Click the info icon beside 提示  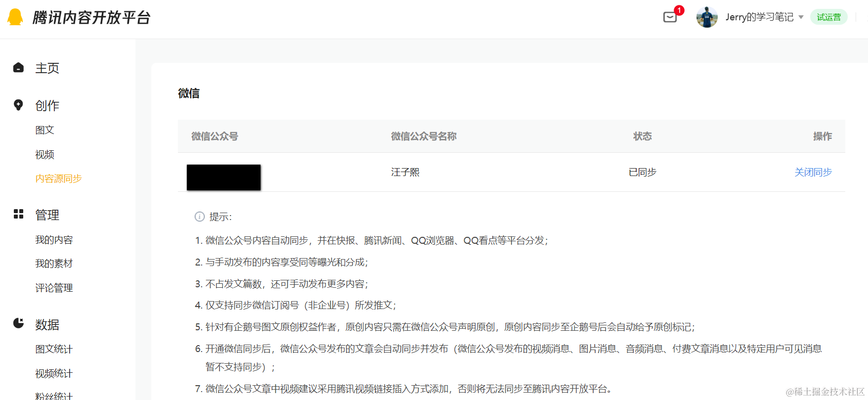click(x=200, y=217)
